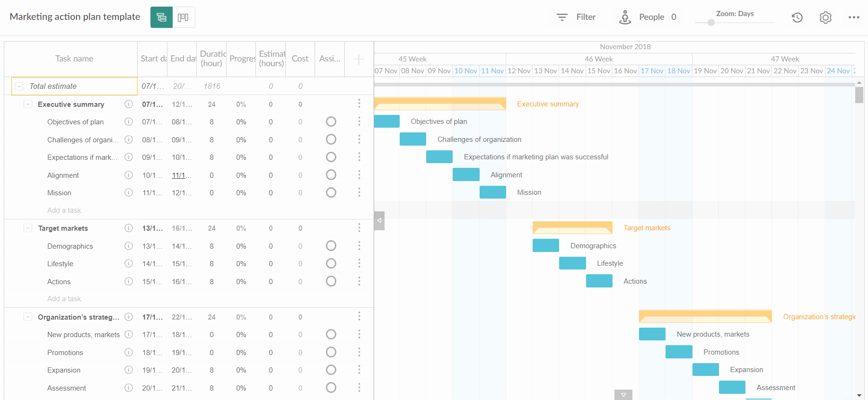Assign someone to Actions task
The width and height of the screenshot is (868, 400).
click(x=331, y=281)
